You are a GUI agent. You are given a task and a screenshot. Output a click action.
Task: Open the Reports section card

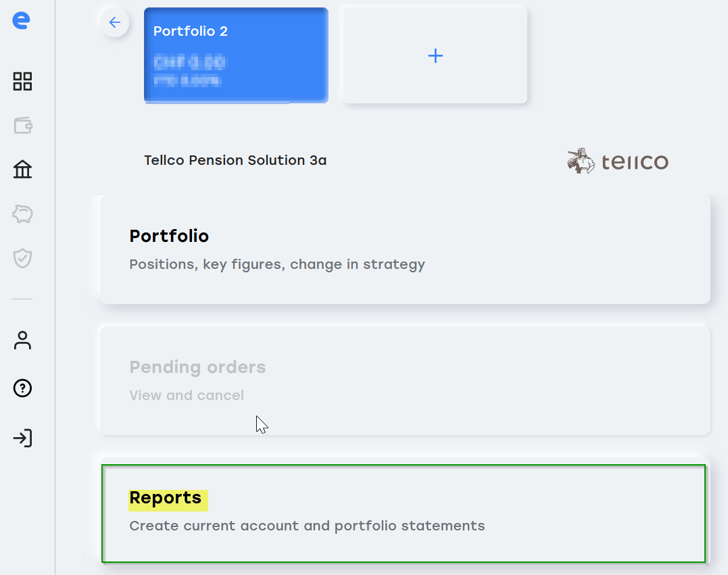click(x=404, y=514)
